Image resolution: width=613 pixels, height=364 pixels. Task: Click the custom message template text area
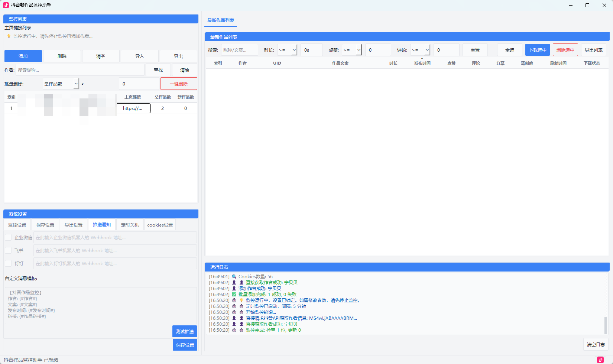[x=101, y=305]
